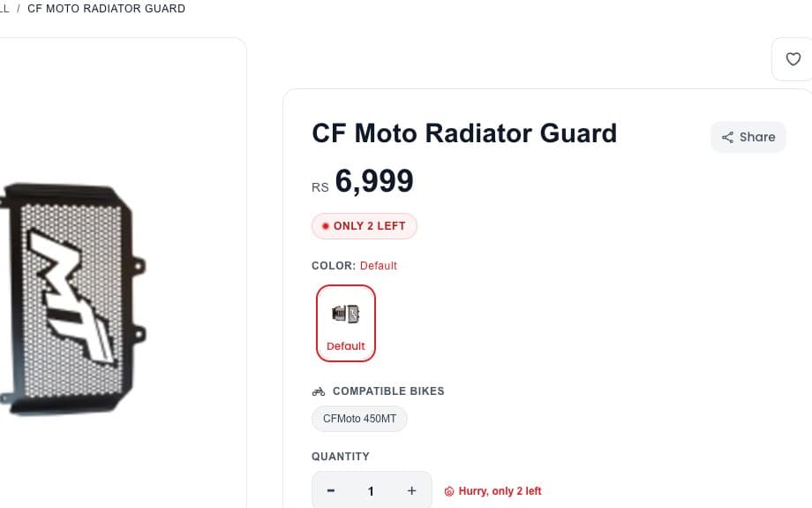Click the Rs 6,999 price
The height and width of the screenshot is (508, 812).
click(363, 181)
